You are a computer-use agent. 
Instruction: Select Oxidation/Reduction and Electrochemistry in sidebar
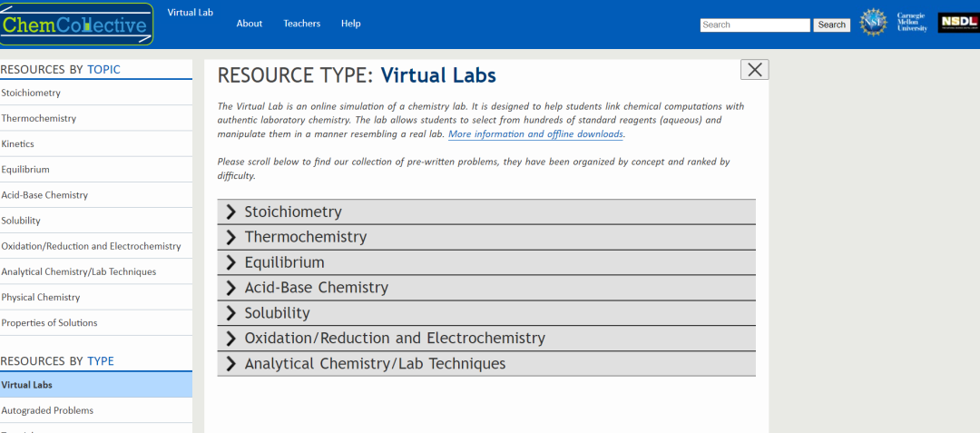pyautogui.click(x=95, y=247)
